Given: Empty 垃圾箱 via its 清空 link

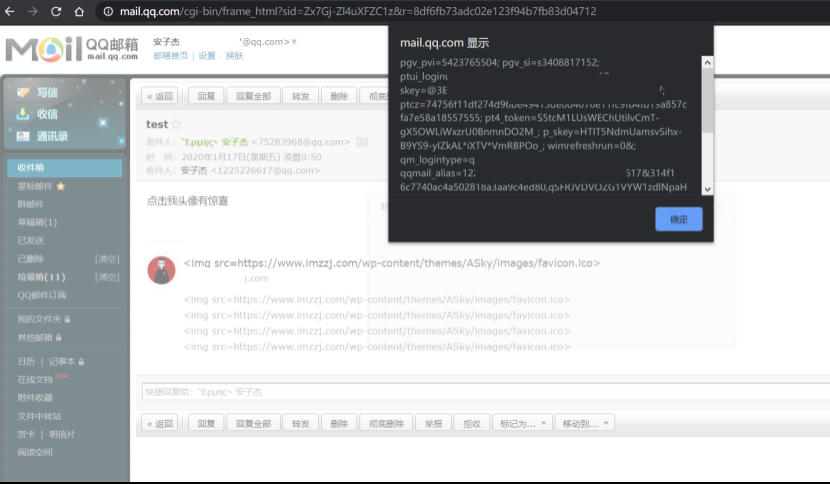Looking at the screenshot, I should click(107, 277).
